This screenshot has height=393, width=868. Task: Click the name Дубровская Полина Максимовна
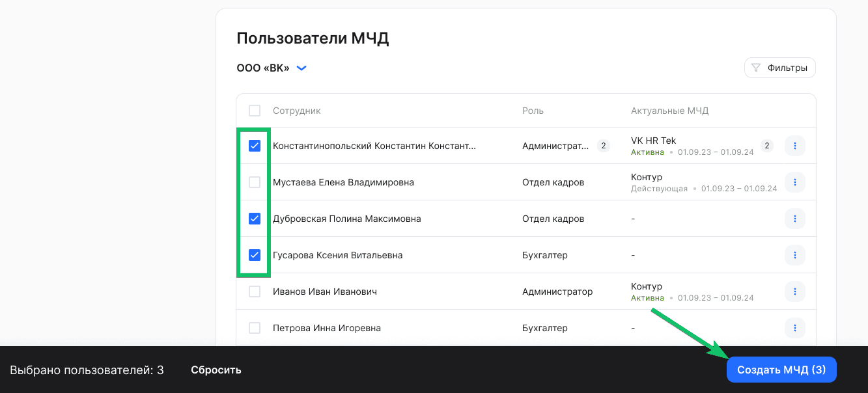[x=347, y=219]
